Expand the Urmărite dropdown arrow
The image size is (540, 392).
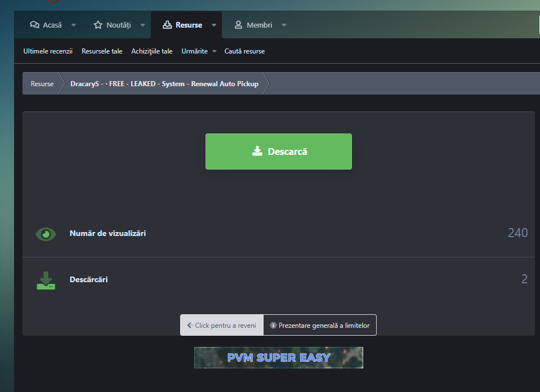click(x=214, y=51)
